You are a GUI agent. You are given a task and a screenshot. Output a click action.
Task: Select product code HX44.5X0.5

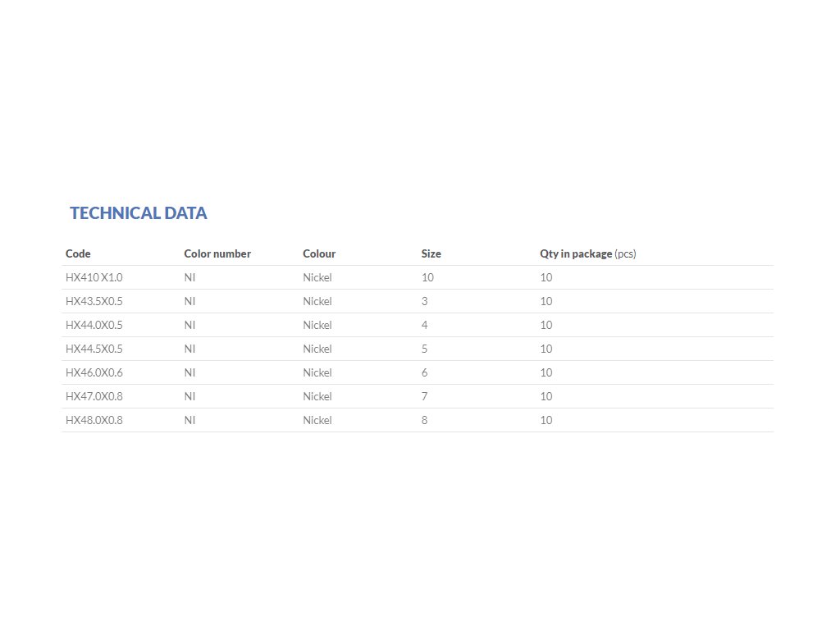point(94,349)
